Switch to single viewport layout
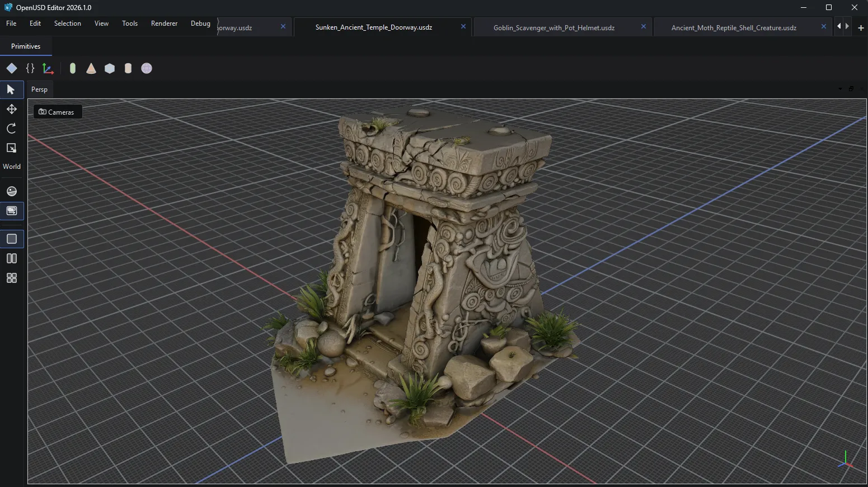Image resolution: width=868 pixels, height=487 pixels. click(11, 239)
